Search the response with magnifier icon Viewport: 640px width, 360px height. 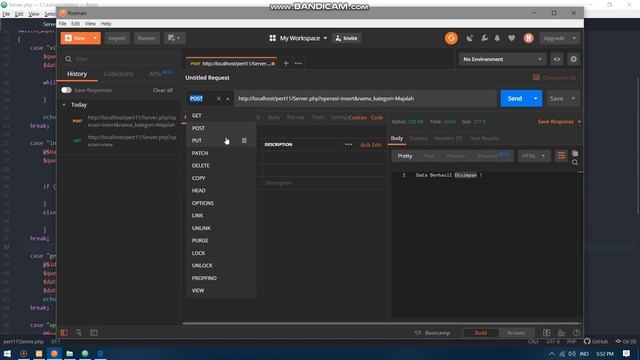click(x=575, y=162)
